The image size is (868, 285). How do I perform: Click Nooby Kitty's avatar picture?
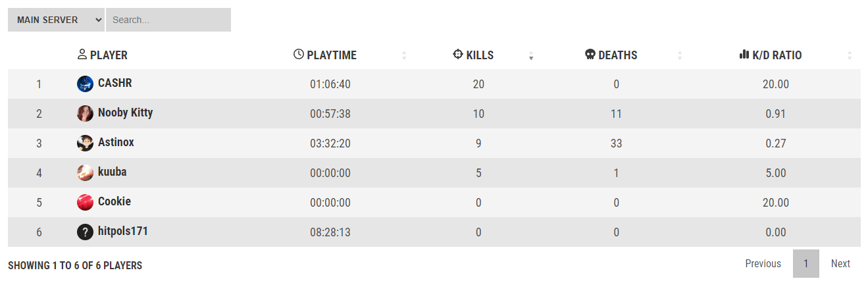point(85,113)
